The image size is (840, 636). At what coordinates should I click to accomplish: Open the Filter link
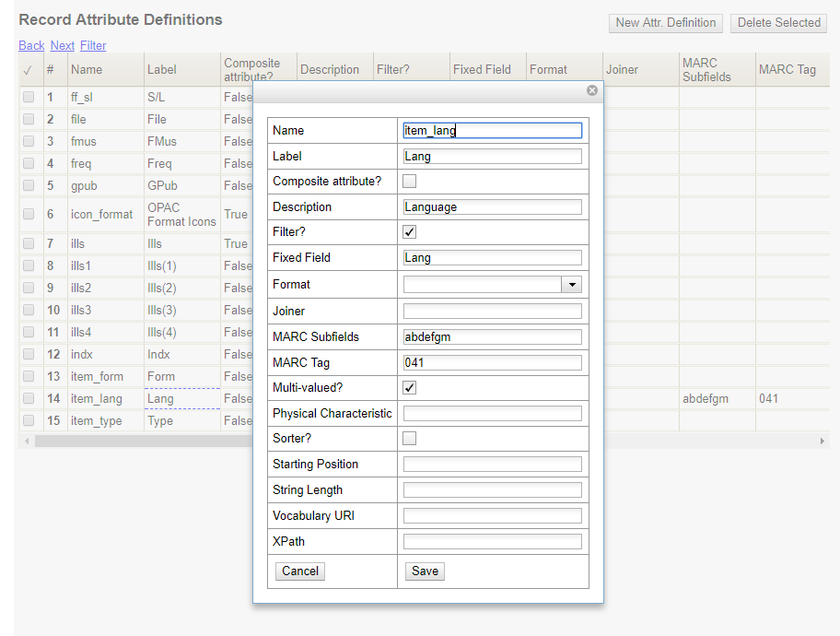pyautogui.click(x=92, y=45)
